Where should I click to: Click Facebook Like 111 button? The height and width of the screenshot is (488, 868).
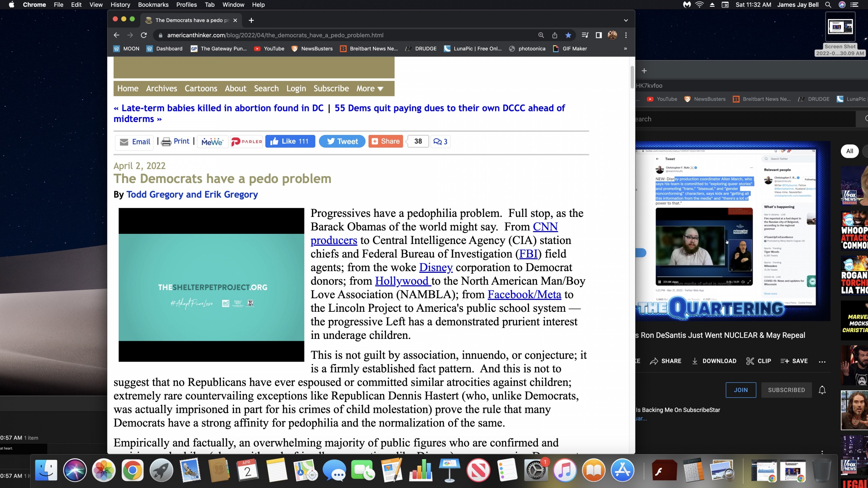(290, 141)
